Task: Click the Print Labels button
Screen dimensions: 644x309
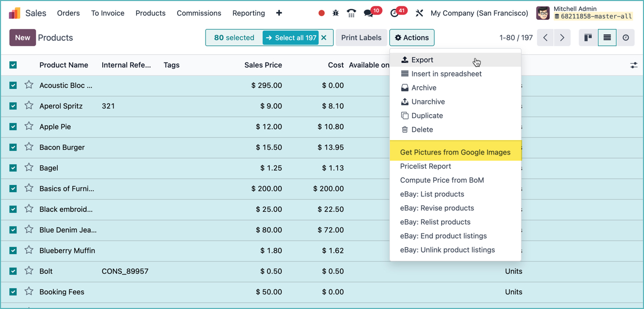Action: click(361, 38)
